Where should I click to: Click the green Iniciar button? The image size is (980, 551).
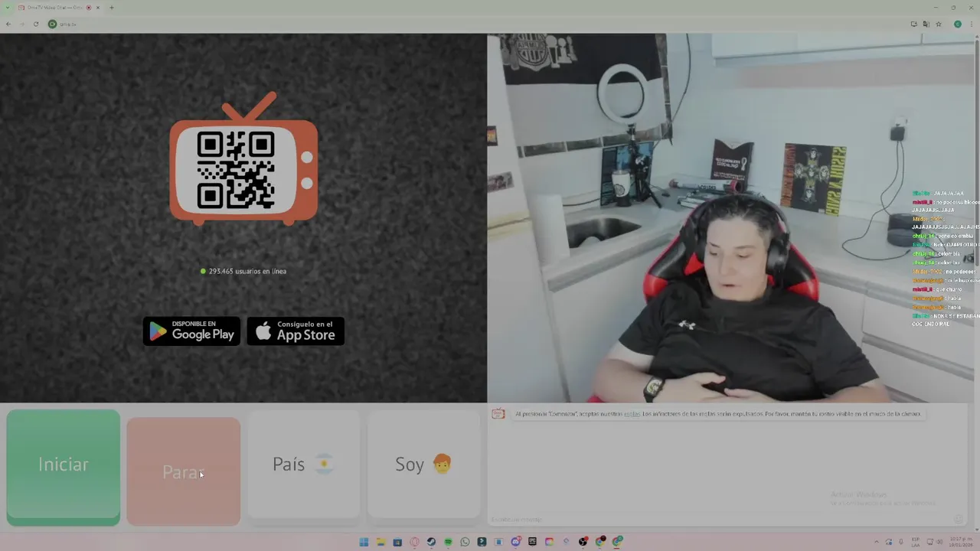coord(64,467)
